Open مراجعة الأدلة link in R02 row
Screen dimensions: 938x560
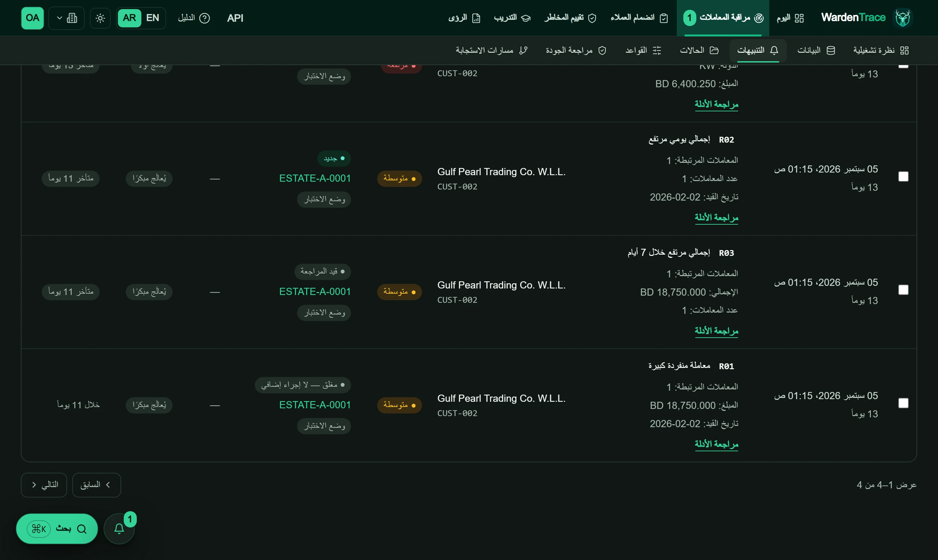[717, 217]
